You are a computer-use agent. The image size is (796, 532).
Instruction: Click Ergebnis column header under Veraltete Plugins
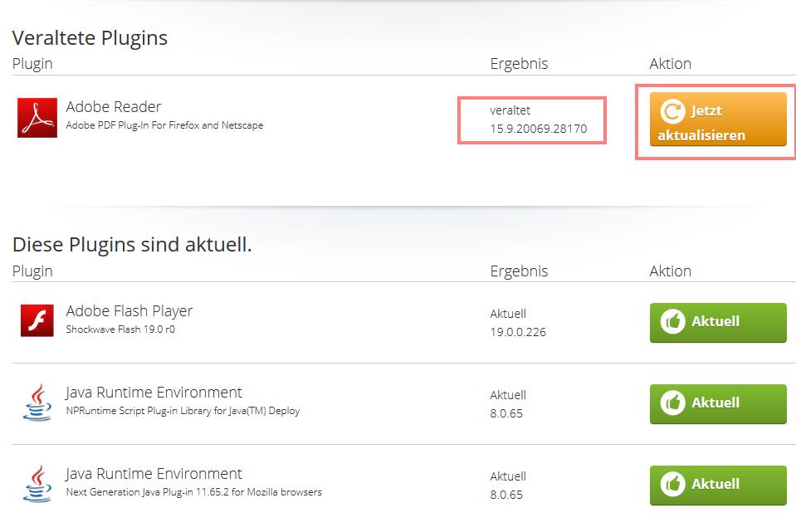pyautogui.click(x=519, y=64)
